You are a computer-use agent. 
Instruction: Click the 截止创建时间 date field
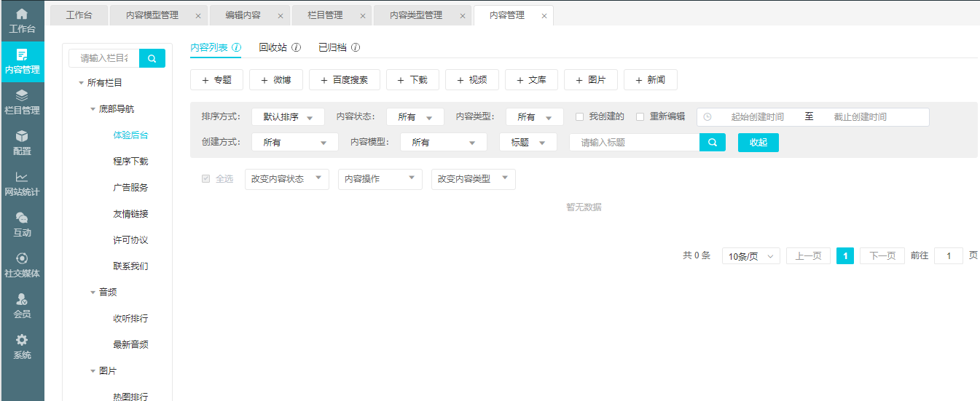click(861, 117)
